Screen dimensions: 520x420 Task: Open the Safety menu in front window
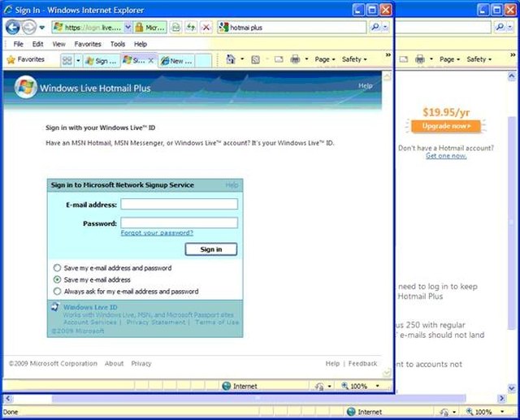click(354, 59)
